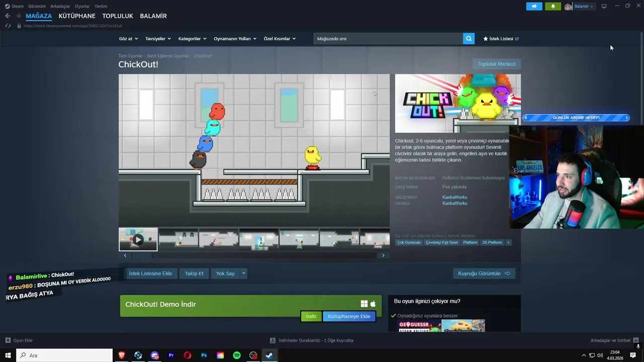Open Arkadaşlar ve Sohbet friends icon
The height and width of the screenshot is (362, 644).
click(636, 340)
